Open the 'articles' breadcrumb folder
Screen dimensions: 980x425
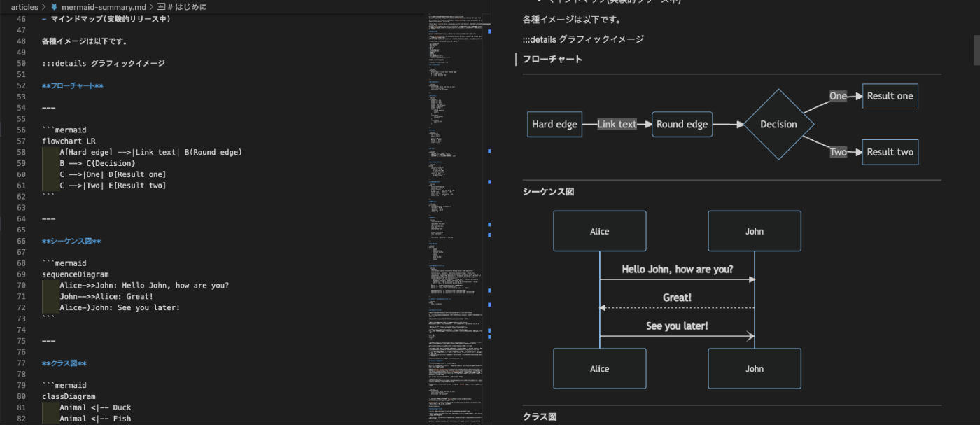tap(24, 6)
